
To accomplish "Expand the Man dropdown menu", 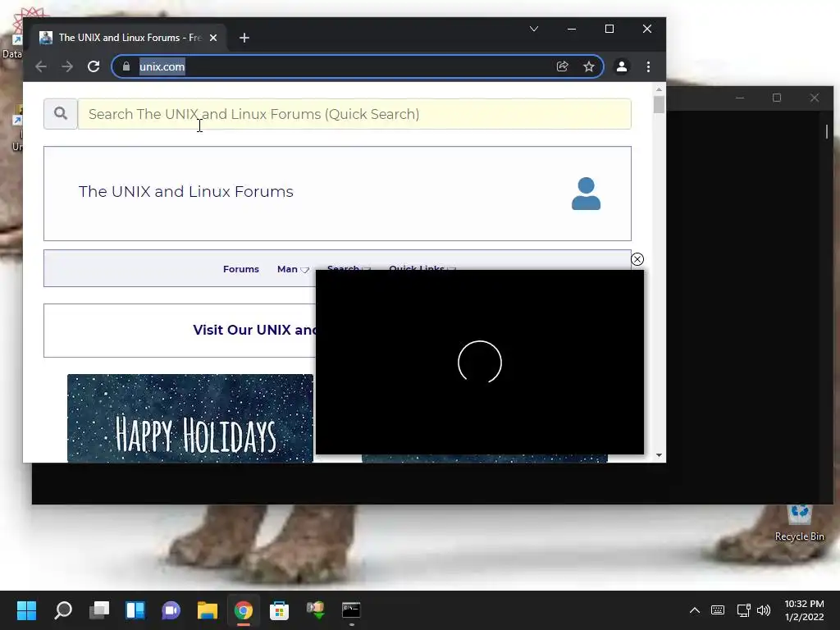I will [293, 269].
